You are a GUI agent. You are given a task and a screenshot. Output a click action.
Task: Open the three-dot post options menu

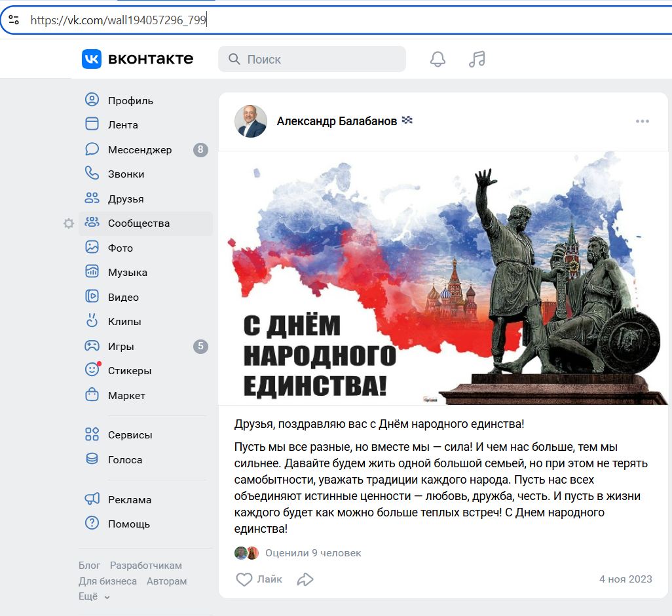point(642,121)
